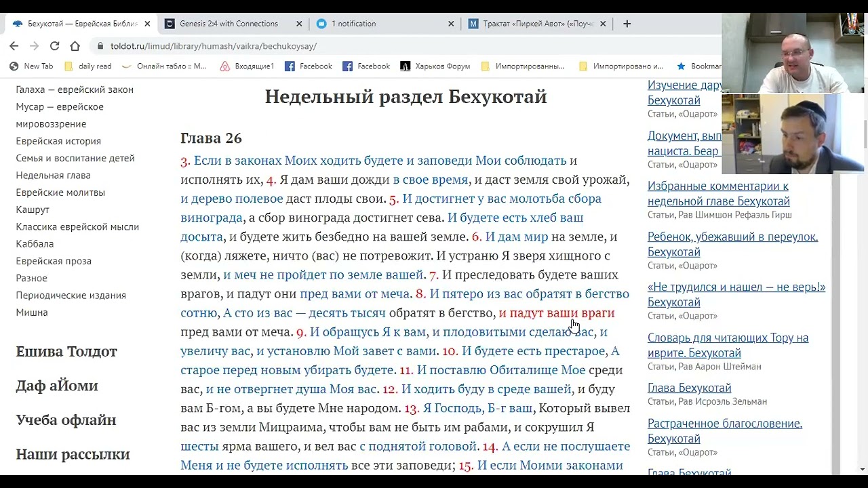Open a new tab with plus icon
This screenshot has height=488, width=868.
(627, 24)
